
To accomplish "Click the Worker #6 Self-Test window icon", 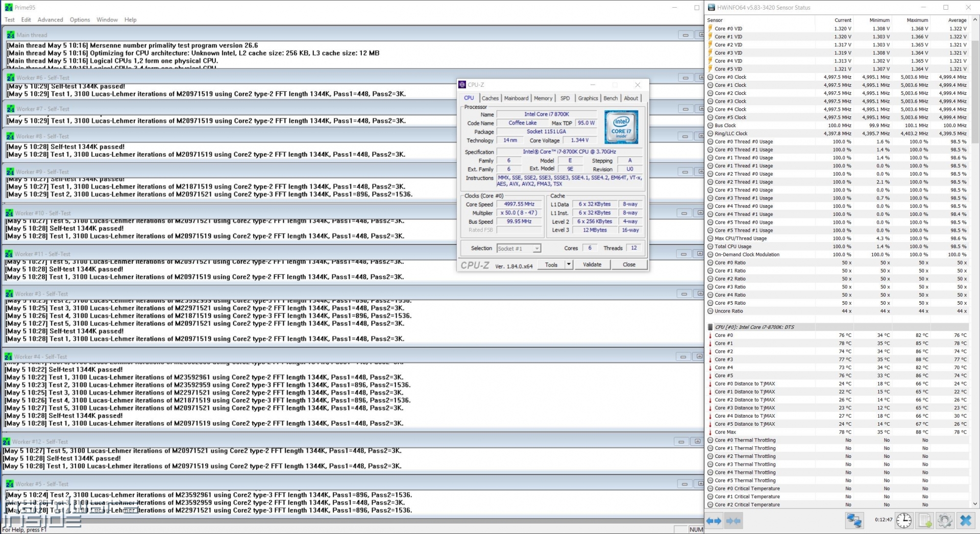I will point(11,78).
